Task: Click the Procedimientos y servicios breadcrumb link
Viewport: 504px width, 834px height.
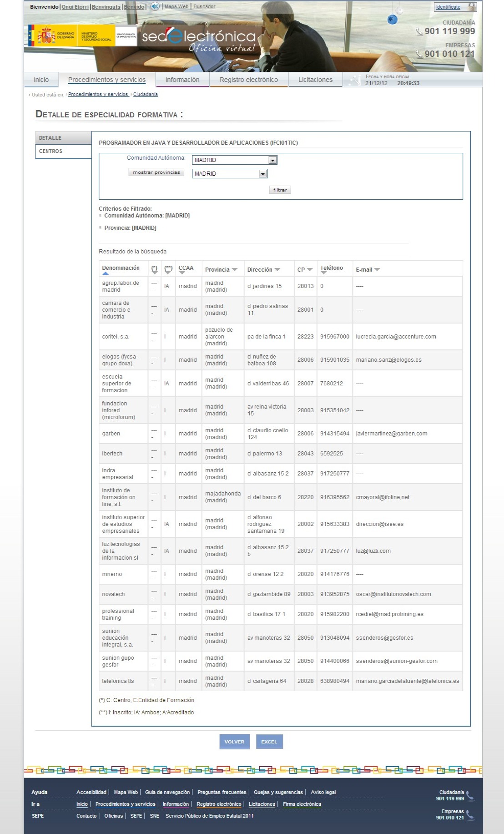Action: coord(98,94)
